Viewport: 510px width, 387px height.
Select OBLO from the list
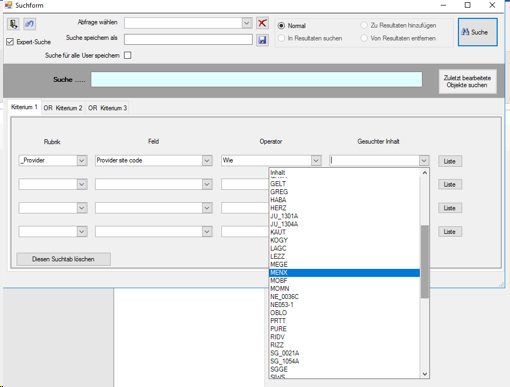[344, 313]
